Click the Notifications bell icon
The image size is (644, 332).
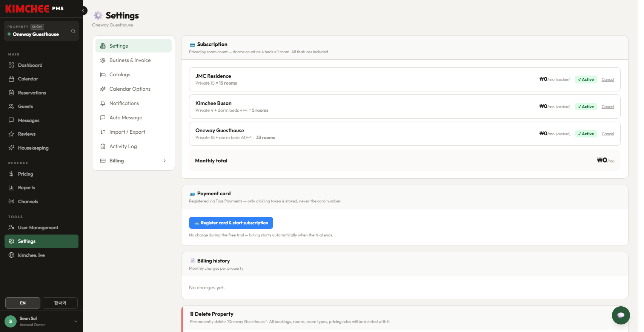103,103
